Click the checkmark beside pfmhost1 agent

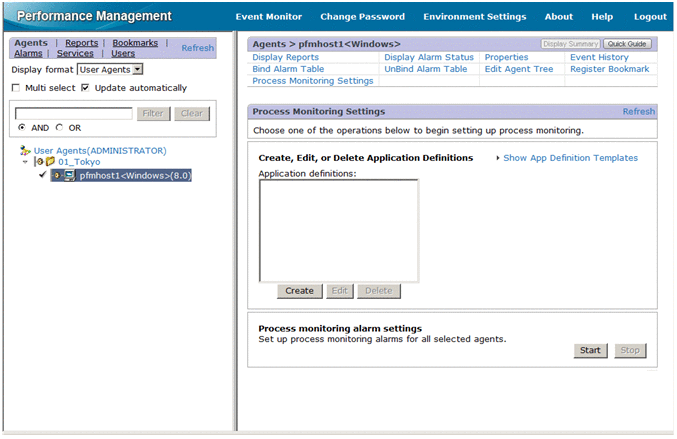(x=42, y=175)
